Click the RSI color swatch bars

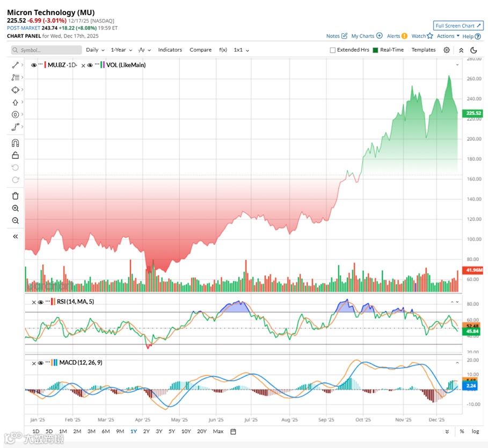[x=54, y=302]
